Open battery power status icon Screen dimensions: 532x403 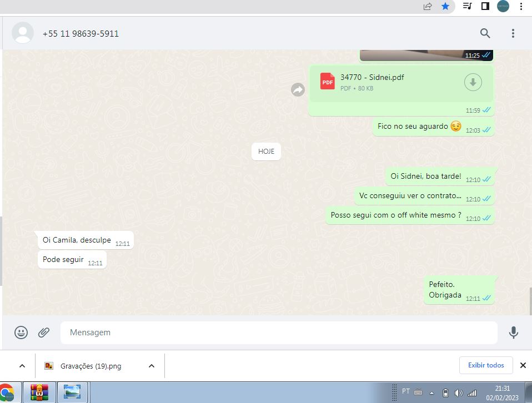point(445,393)
